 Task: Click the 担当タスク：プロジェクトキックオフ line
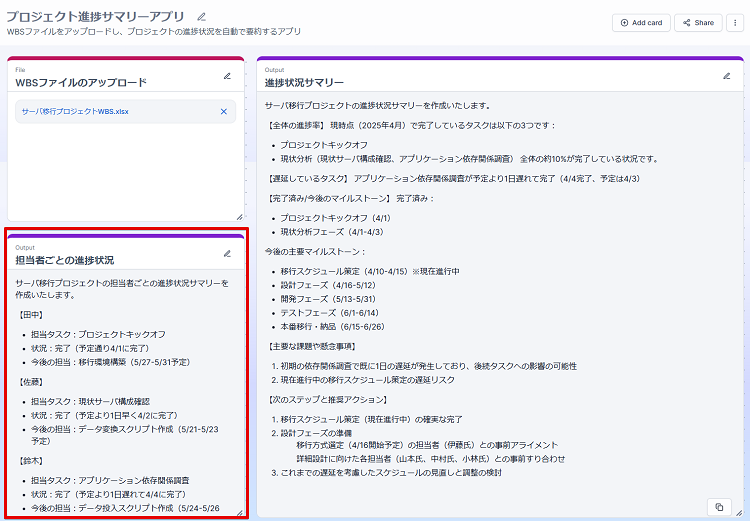tap(99, 334)
